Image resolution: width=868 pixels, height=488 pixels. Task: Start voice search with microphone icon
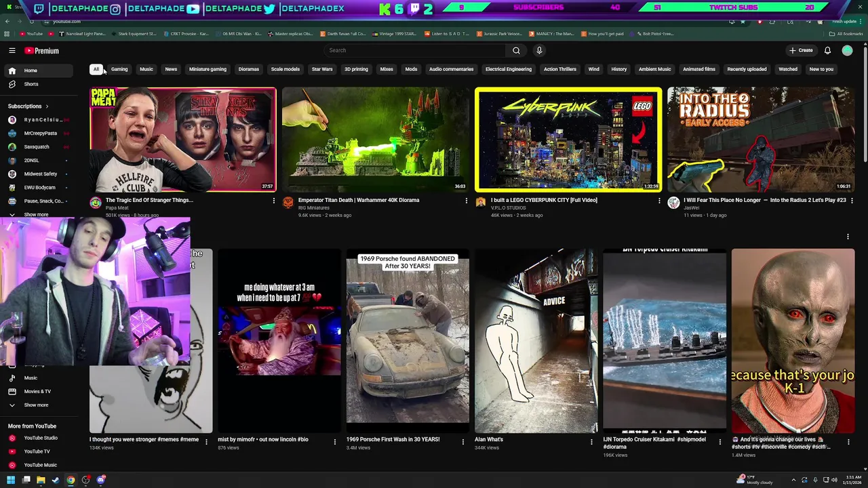[539, 50]
